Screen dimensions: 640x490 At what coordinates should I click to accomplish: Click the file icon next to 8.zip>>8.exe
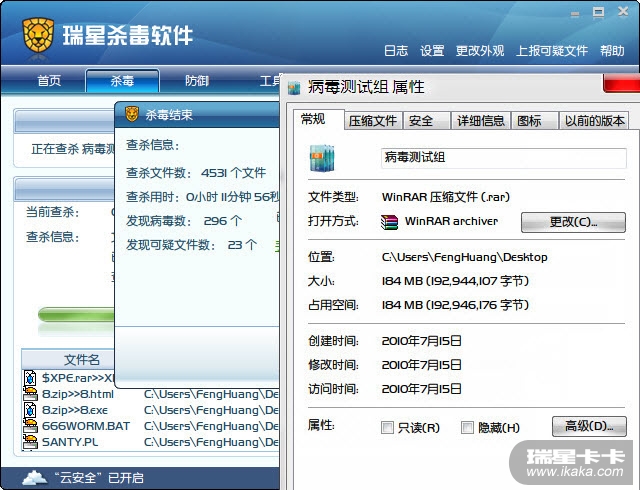pyautogui.click(x=30, y=410)
